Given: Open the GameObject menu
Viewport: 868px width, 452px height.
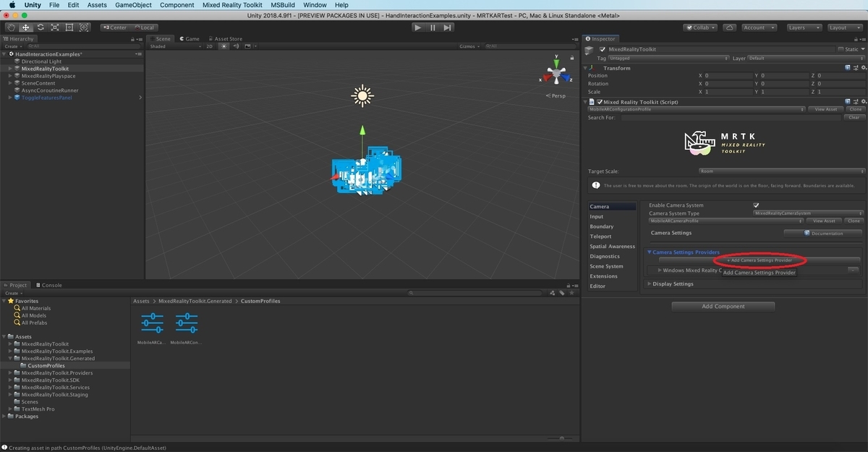Looking at the screenshot, I should [x=133, y=5].
